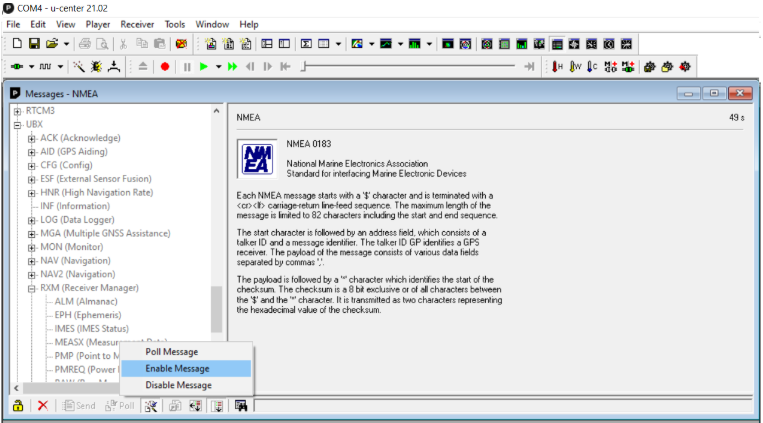Pause playback with the pause button
Screen dimensions: 763x423
[x=187, y=67]
